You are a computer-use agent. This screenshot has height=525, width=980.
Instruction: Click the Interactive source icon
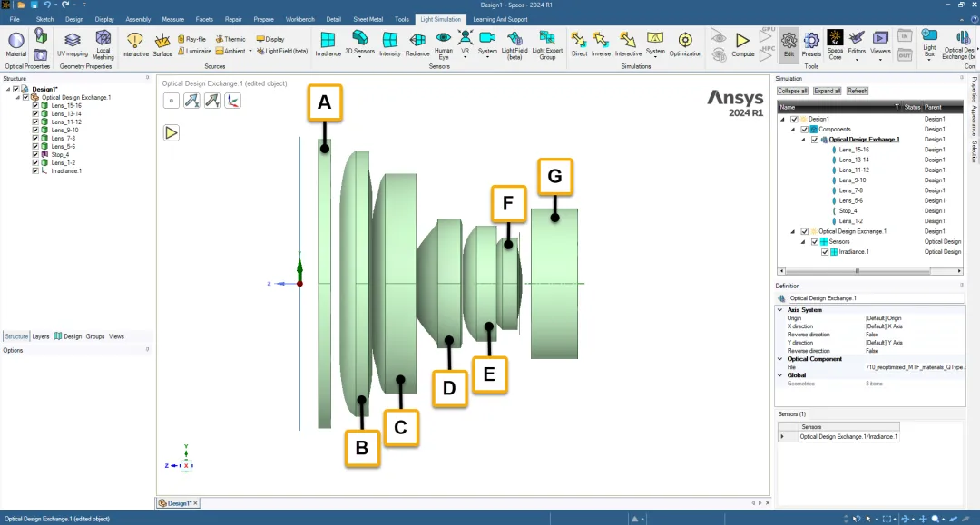pyautogui.click(x=135, y=44)
